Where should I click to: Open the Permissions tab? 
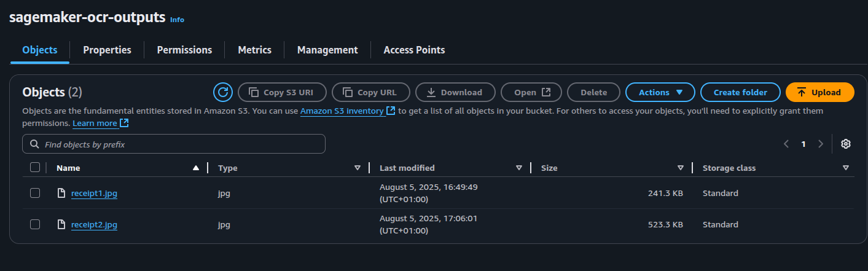click(x=184, y=50)
